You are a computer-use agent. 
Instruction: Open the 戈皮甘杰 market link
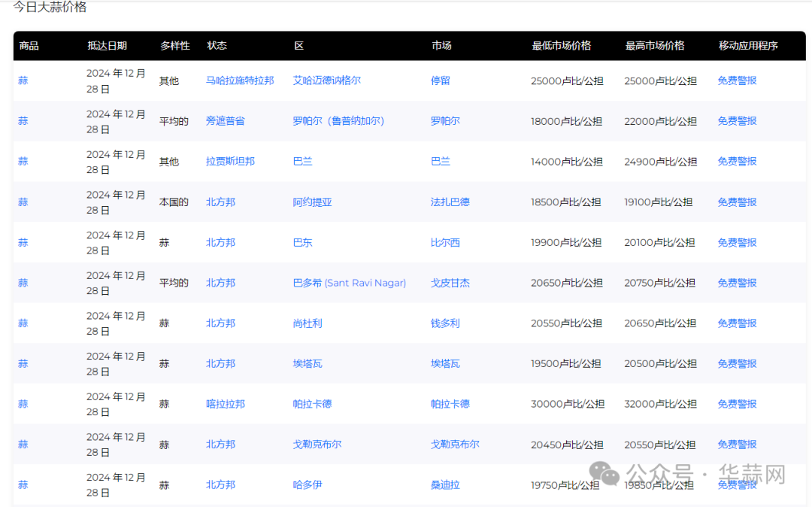click(x=450, y=283)
